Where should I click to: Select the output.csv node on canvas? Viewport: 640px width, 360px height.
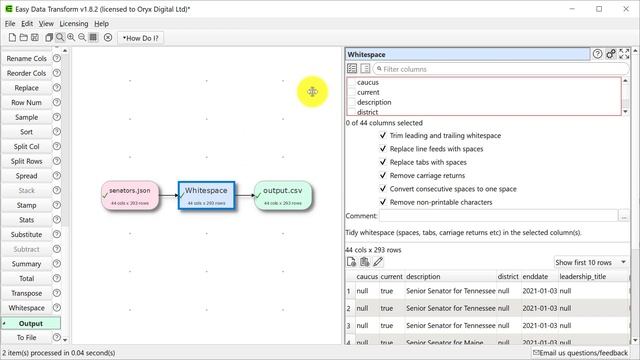(x=283, y=196)
